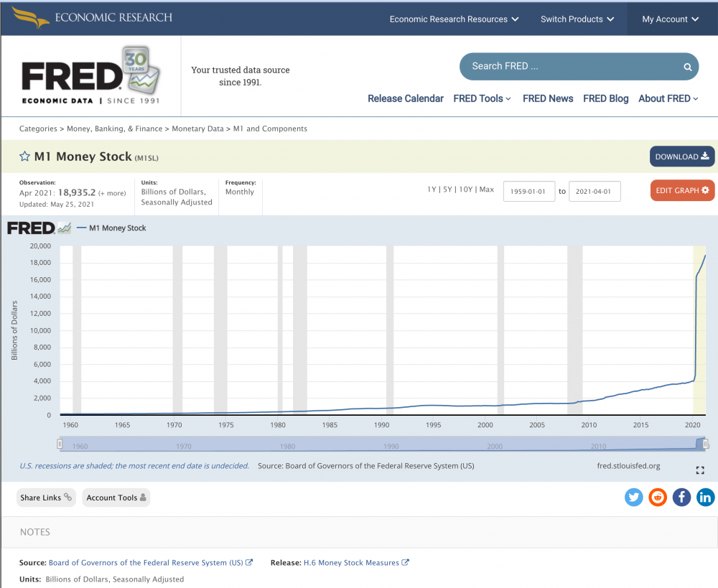Select the 5Y date range
Screen dimensions: 718x588
coord(447,189)
